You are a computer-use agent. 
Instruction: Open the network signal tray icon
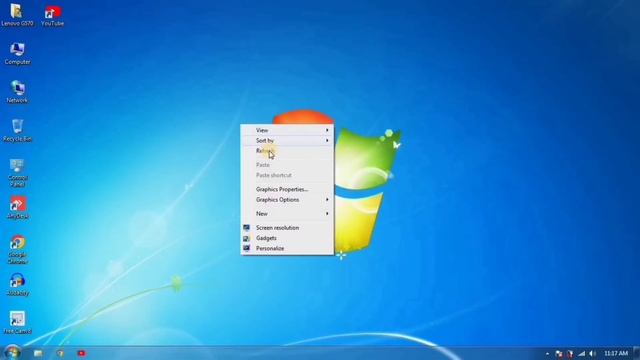click(581, 353)
